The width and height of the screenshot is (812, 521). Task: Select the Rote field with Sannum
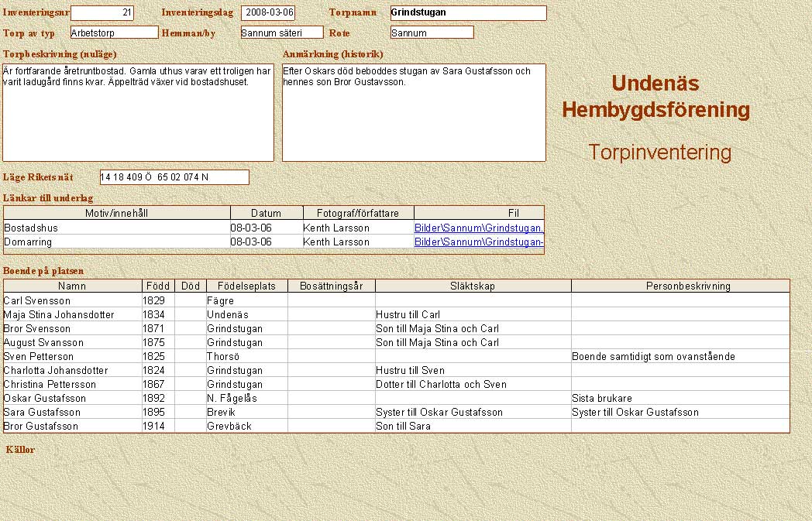pyautogui.click(x=432, y=33)
